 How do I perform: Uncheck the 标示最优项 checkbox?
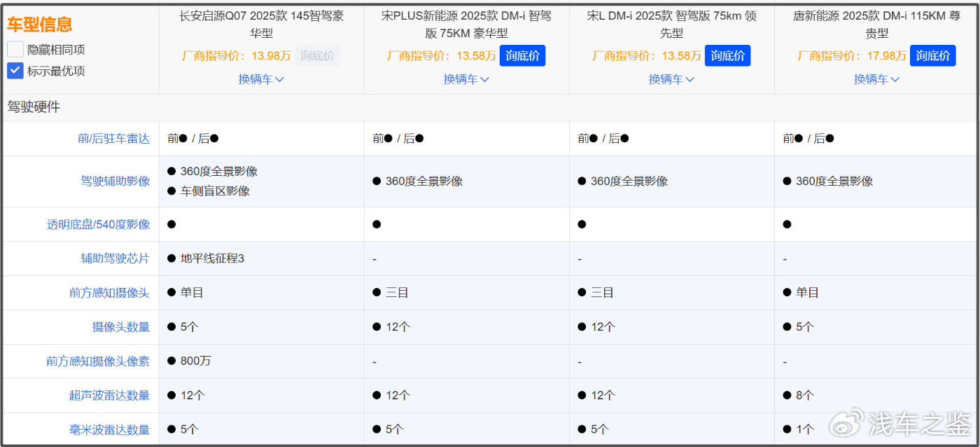click(15, 71)
